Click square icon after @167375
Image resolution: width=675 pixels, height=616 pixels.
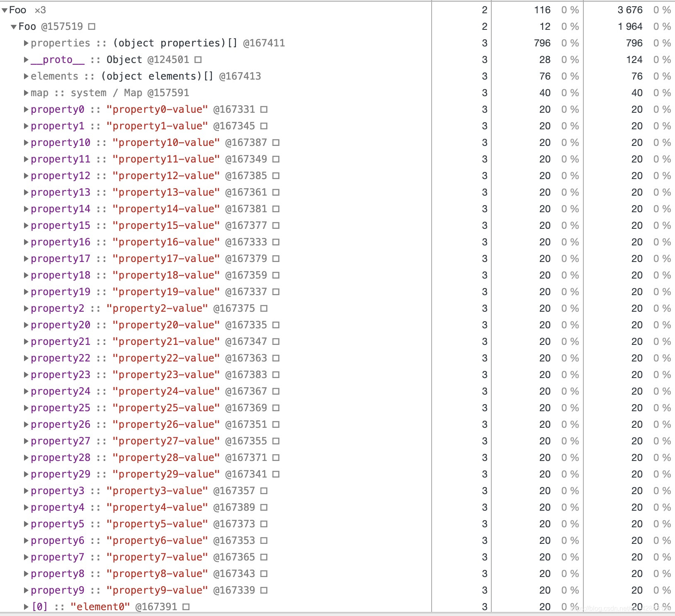264,308
